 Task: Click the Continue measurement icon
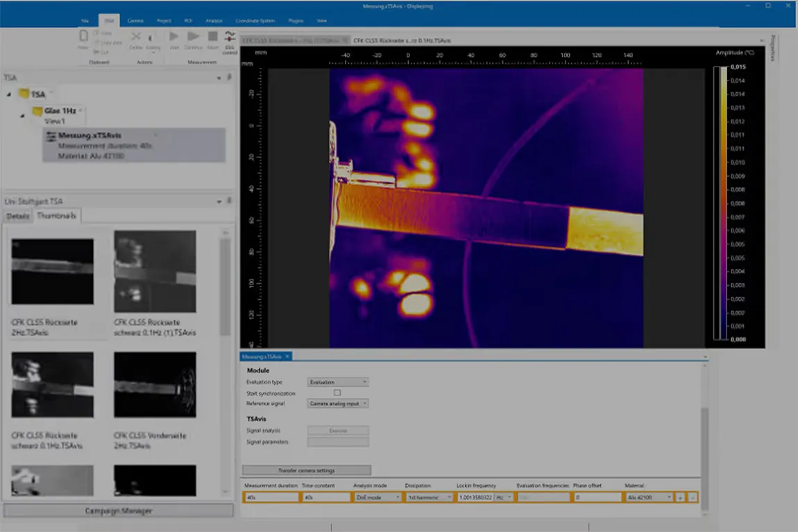[194, 37]
